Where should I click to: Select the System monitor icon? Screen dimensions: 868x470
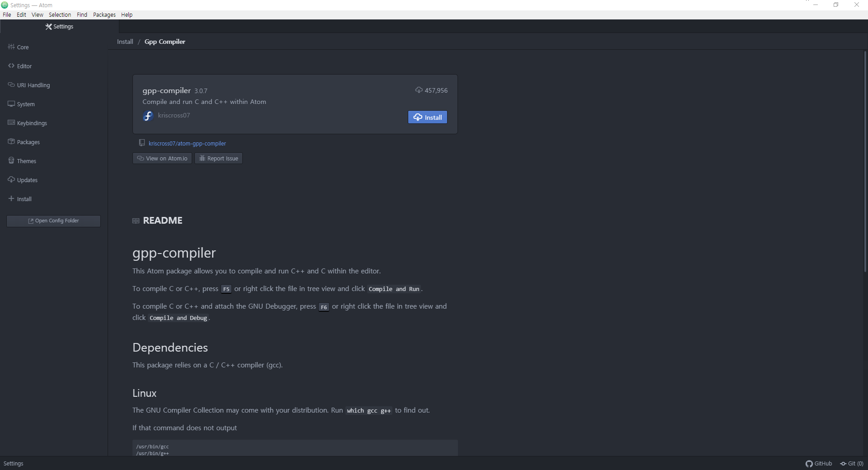[11, 103]
